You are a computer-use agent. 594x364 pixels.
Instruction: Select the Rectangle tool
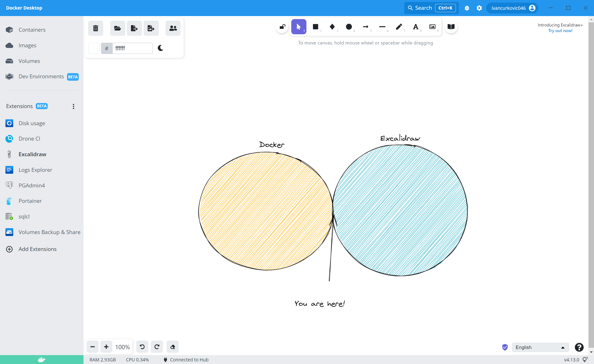316,27
